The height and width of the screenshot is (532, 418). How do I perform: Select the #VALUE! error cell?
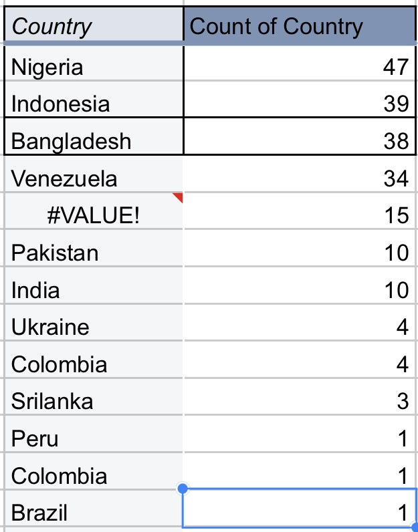(94, 211)
